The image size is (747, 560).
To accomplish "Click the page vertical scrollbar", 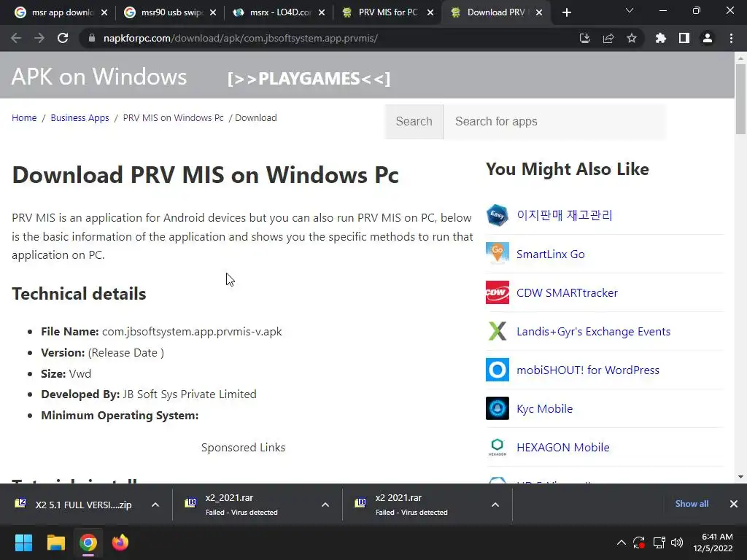I will 740,98.
